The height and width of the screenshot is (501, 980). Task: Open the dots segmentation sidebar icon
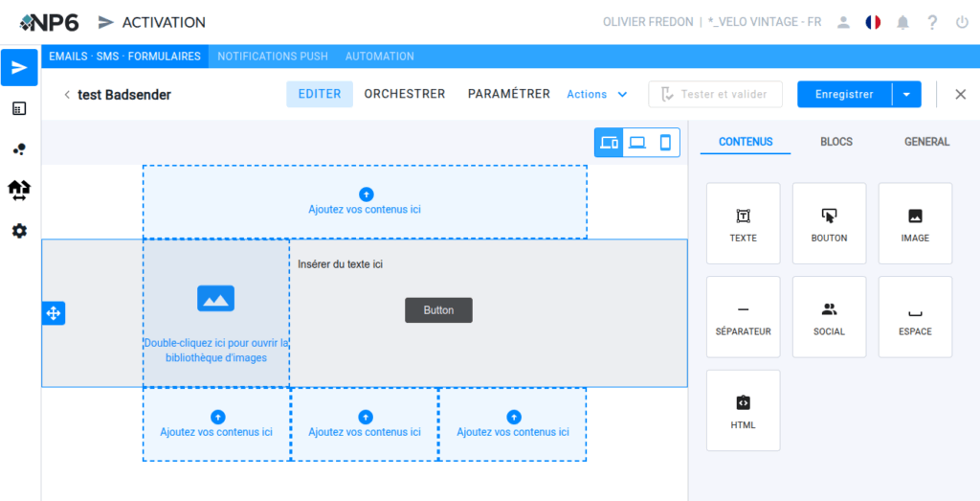pos(19,148)
